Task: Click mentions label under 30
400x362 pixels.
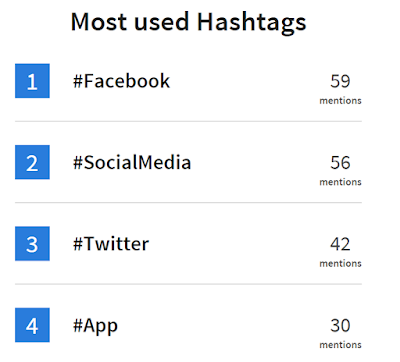Action: (x=340, y=345)
